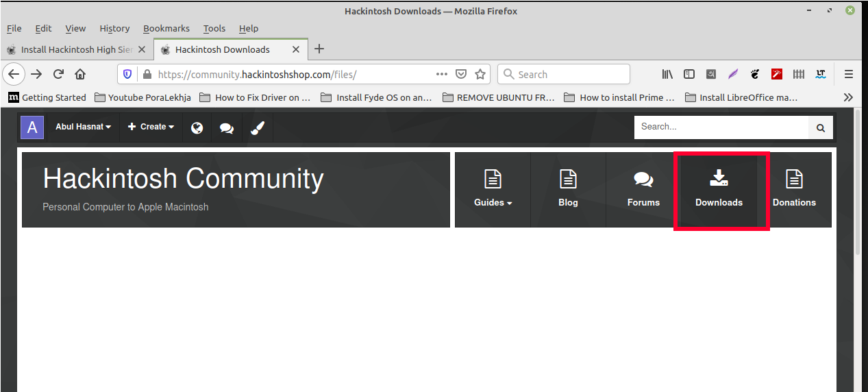This screenshot has height=392, width=868.
Task: Open the notifications globe icon
Action: click(x=197, y=127)
